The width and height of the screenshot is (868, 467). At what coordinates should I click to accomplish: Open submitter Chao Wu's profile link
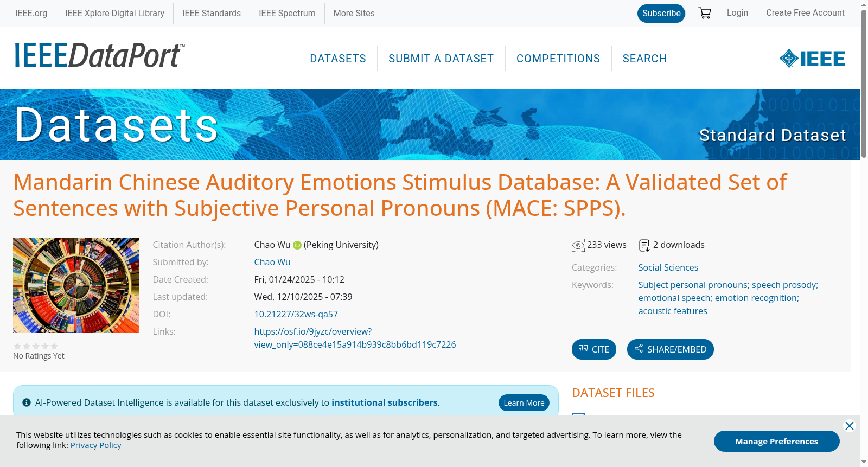272,262
